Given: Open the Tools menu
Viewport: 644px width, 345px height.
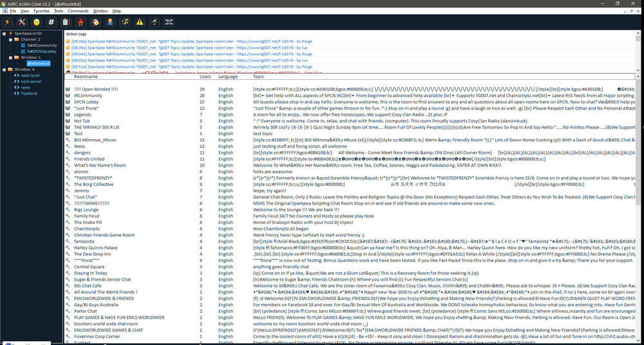Looking at the screenshot, I should (59, 11).
